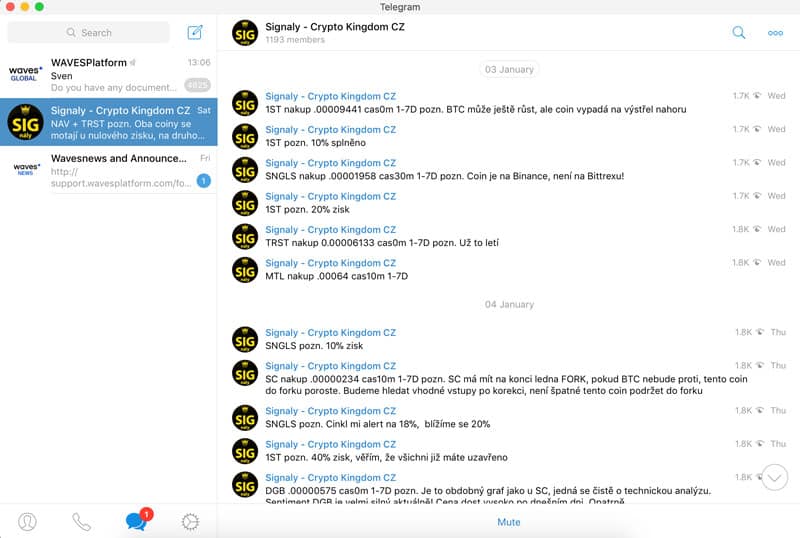The image size is (800, 538).
Task: Click the green window zoom button
Action: coord(39,7)
